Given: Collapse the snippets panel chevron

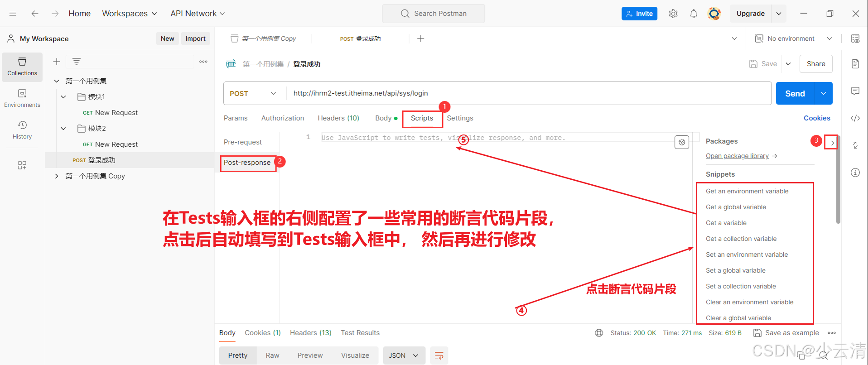Looking at the screenshot, I should coord(832,143).
